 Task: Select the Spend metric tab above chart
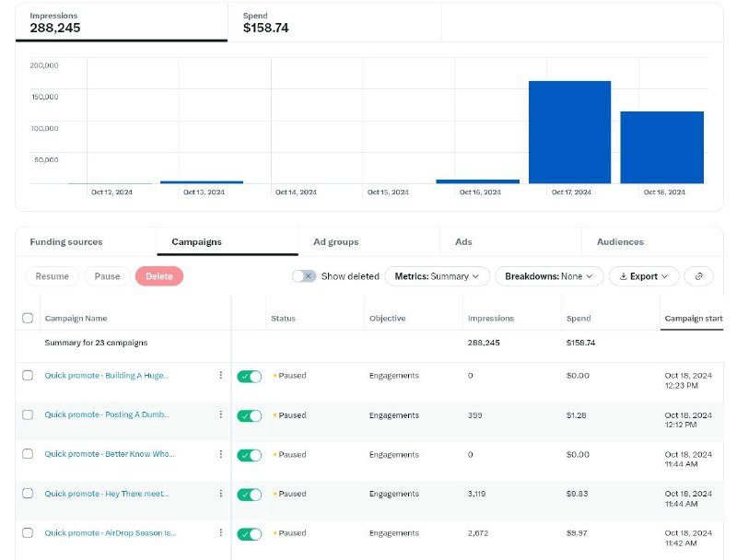[x=334, y=22]
